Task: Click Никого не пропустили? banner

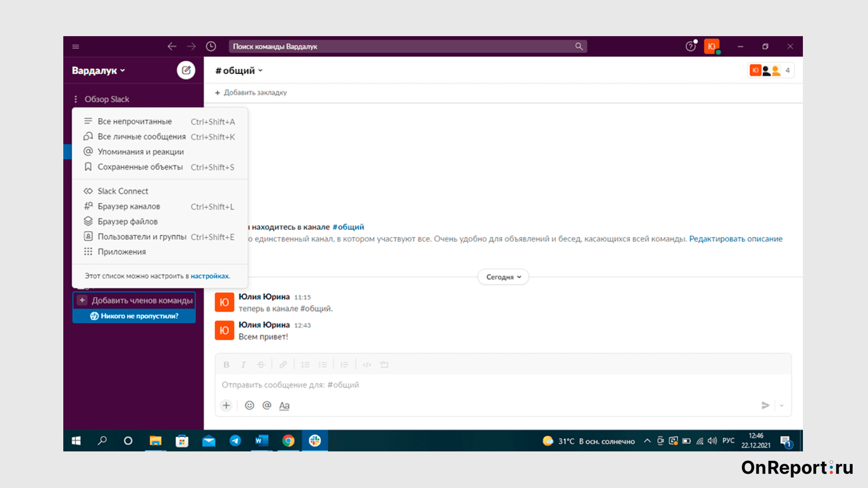Action: tap(134, 316)
